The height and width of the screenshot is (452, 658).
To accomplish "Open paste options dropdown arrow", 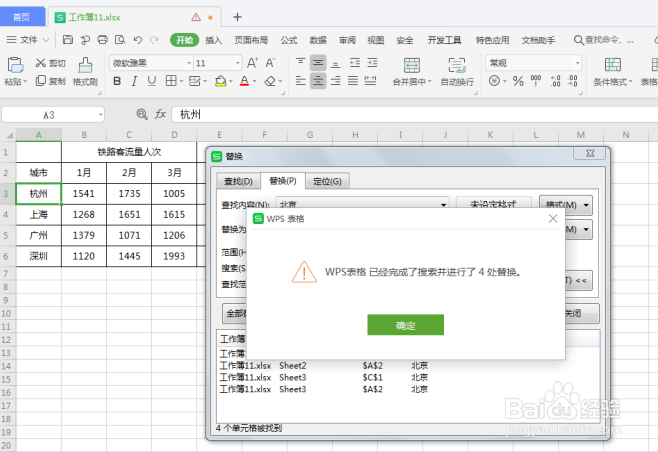I will pos(25,81).
